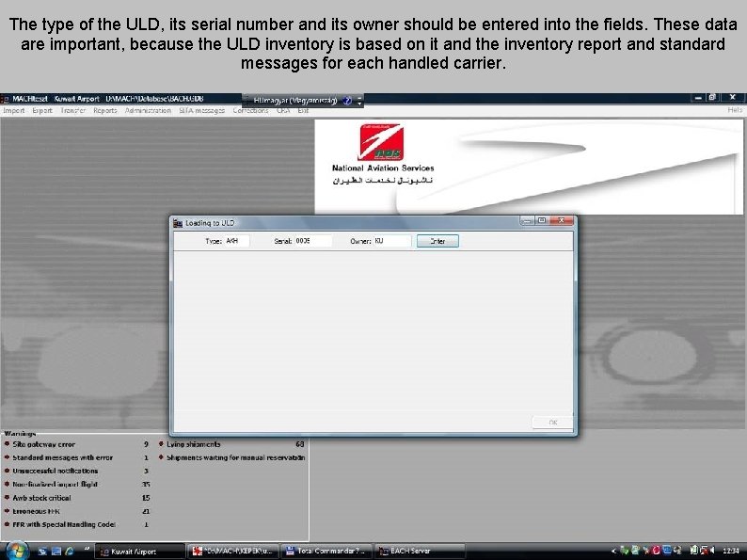Switch to the Kuwait Airport taskbar button
747x560 pixels.
click(140, 552)
